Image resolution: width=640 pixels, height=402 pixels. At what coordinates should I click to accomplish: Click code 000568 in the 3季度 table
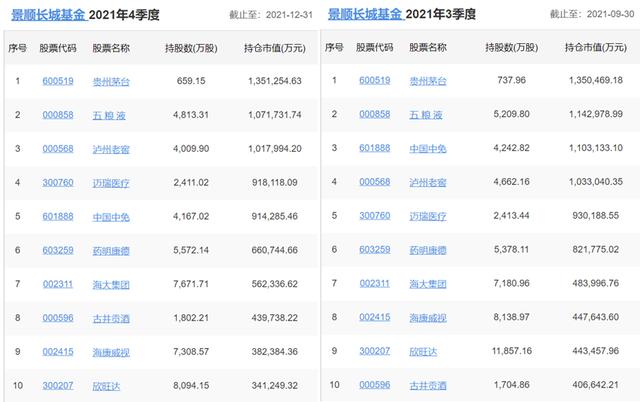[x=375, y=182]
